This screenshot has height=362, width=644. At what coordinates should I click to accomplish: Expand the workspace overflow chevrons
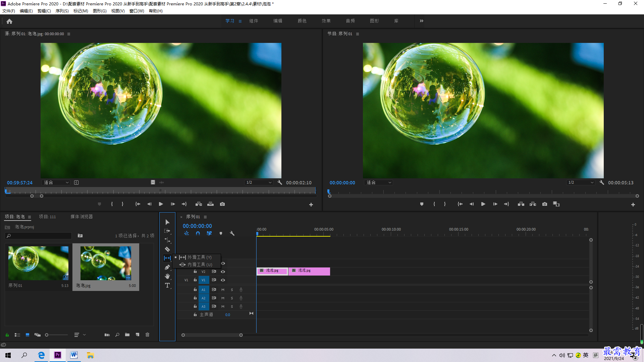pos(422,21)
